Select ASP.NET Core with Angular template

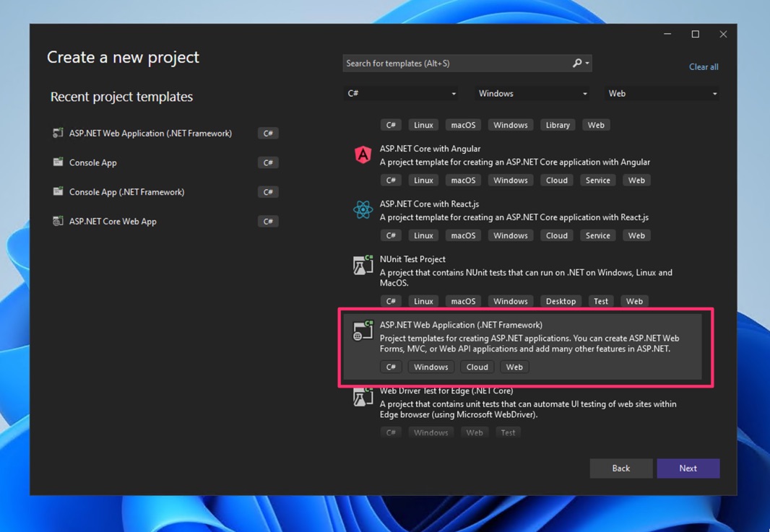tap(430, 149)
